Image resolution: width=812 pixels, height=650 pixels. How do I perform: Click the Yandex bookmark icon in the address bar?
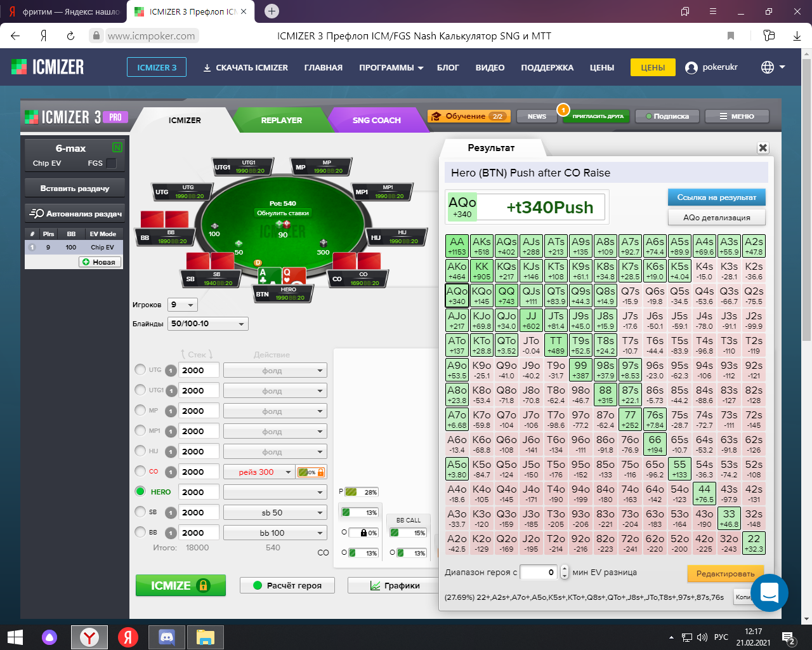click(731, 36)
